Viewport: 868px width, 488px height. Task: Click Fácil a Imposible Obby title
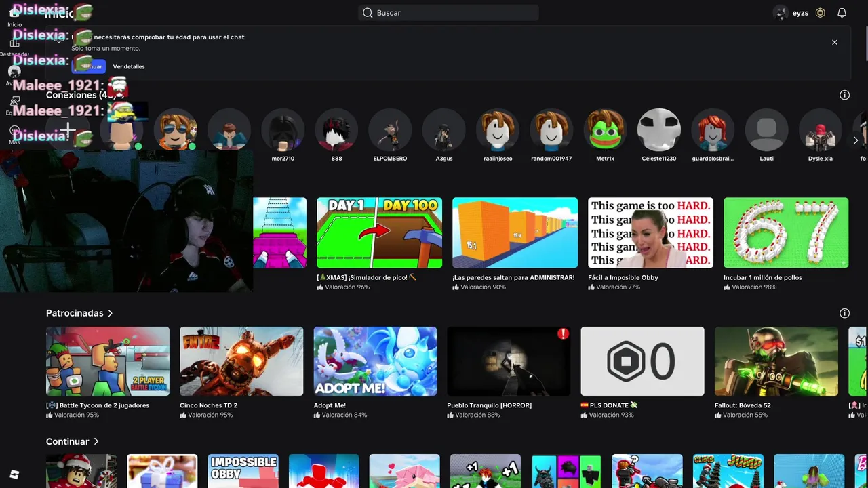pyautogui.click(x=623, y=277)
